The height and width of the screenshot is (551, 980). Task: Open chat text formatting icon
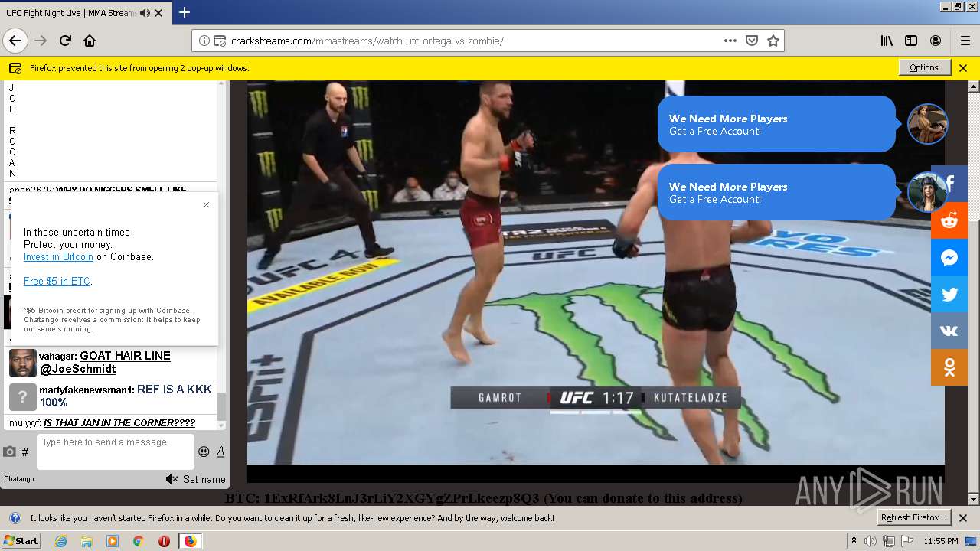220,452
